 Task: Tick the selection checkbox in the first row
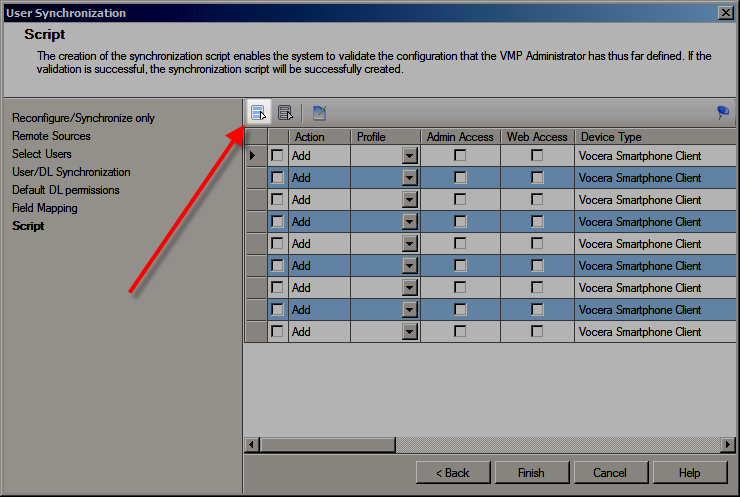277,155
